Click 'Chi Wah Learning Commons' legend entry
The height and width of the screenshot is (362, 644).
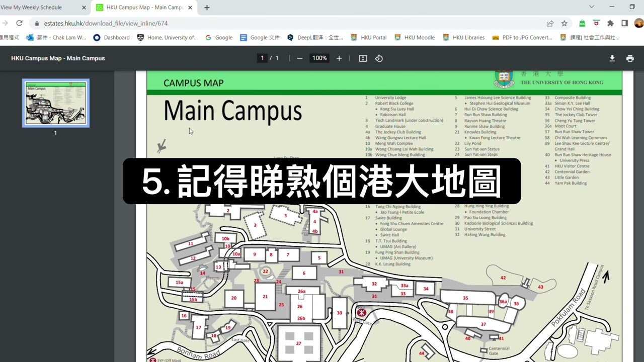(581, 138)
